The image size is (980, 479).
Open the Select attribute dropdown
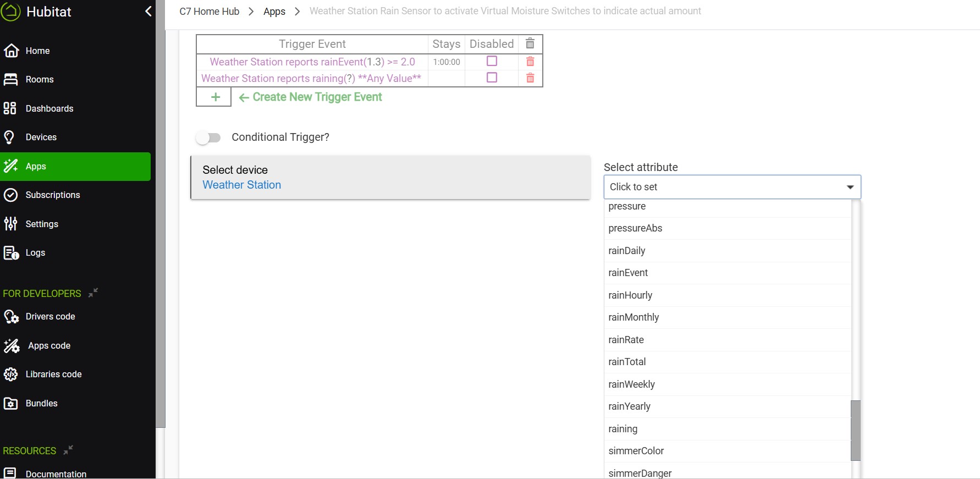point(731,187)
